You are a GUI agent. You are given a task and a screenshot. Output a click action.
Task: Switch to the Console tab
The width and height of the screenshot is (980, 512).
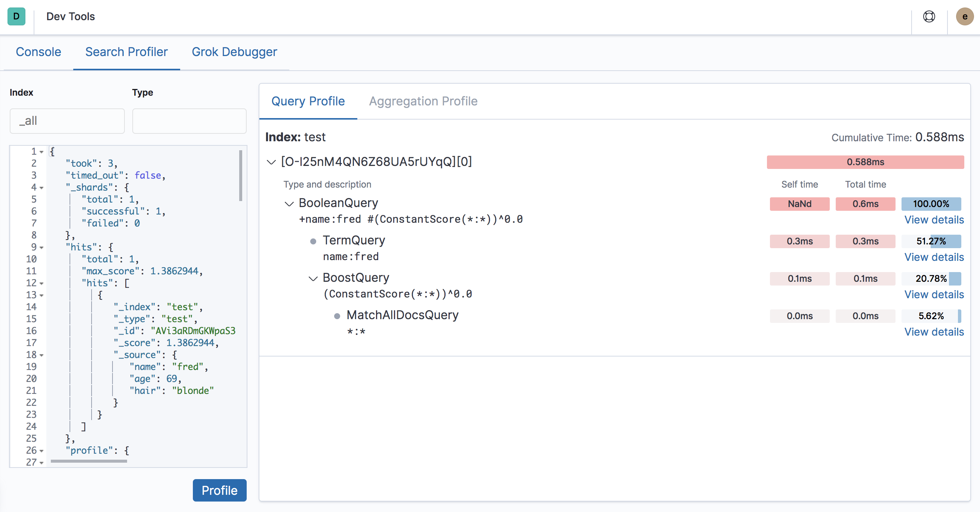(38, 52)
